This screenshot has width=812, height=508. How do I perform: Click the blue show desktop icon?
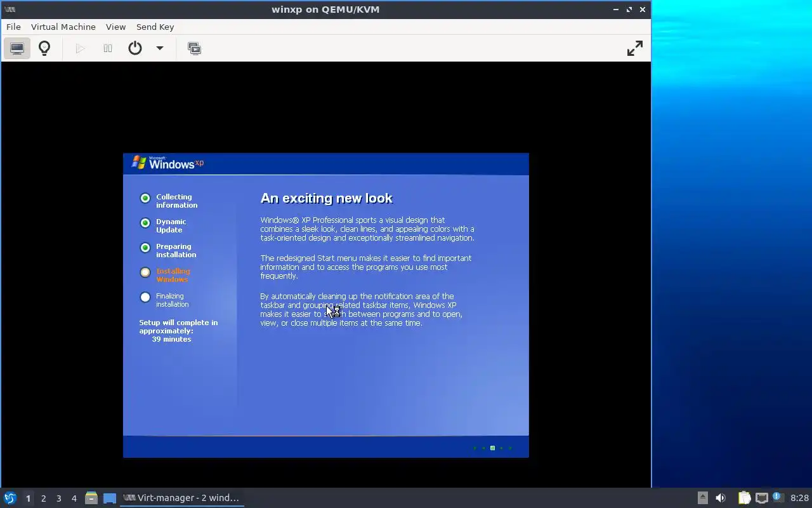[110, 498]
